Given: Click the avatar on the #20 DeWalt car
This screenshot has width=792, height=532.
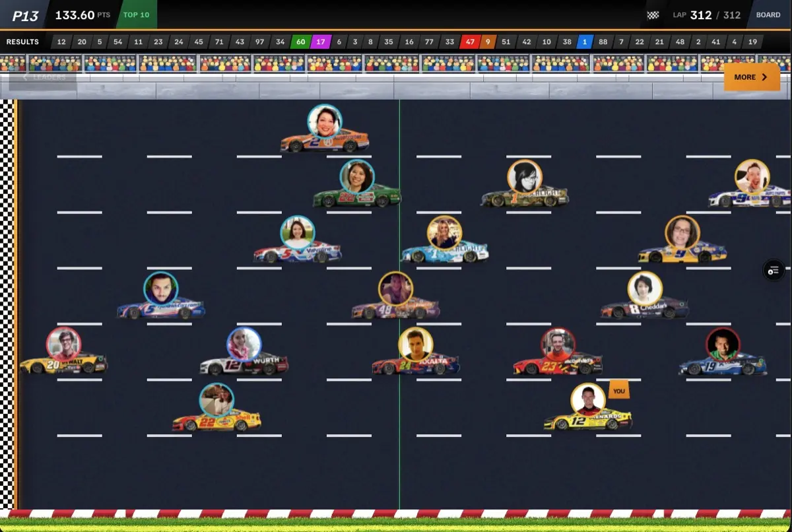Looking at the screenshot, I should tap(63, 344).
